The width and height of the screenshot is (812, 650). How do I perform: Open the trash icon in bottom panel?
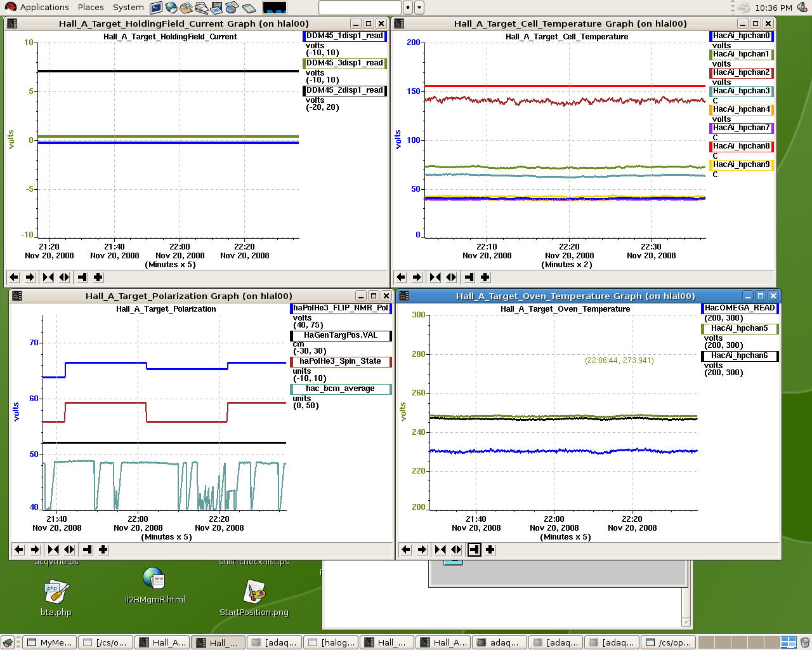pyautogui.click(x=805, y=642)
